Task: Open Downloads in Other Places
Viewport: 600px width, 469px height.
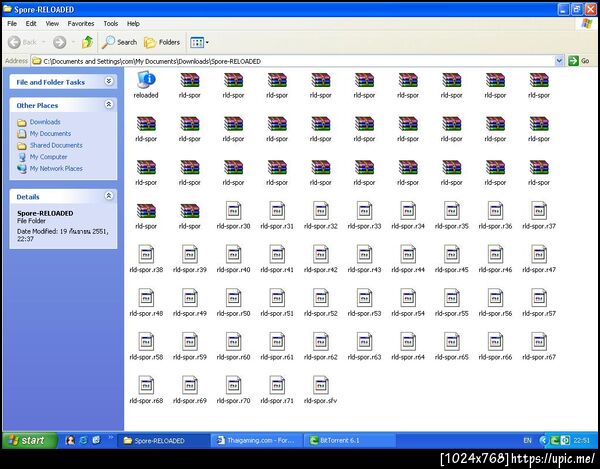Action: 45,122
